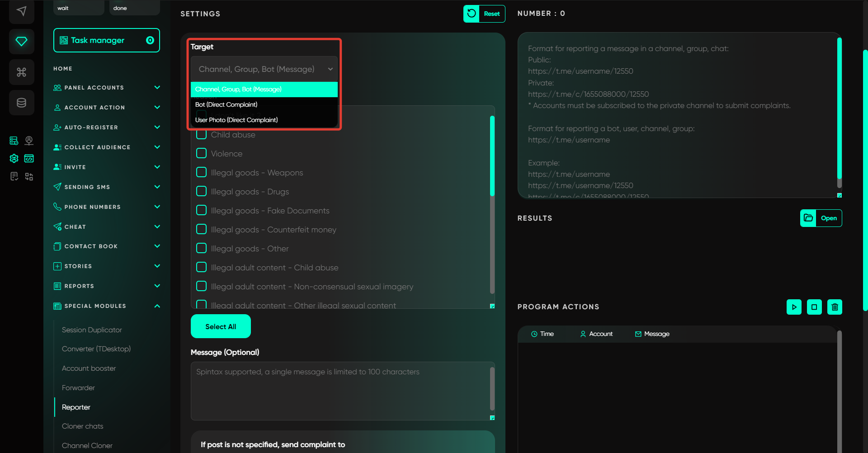Open the Target dropdown combo box
The width and height of the screenshot is (868, 453).
264,69
